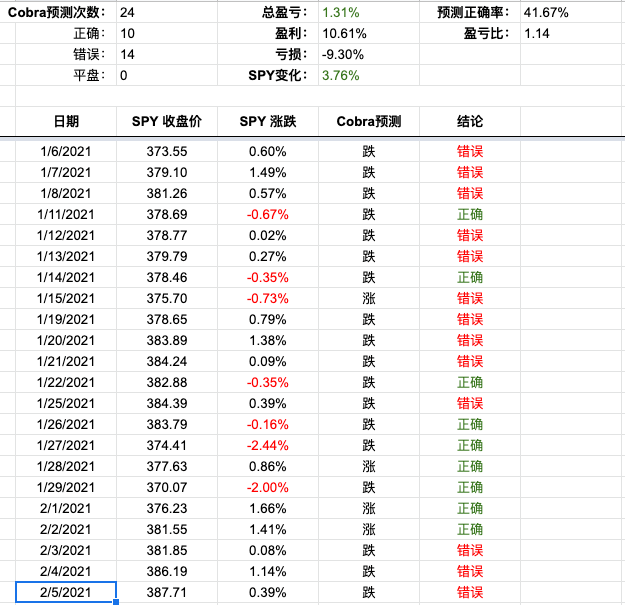The width and height of the screenshot is (625, 605).
Task: Select the 1.38% change cell
Action: tap(267, 340)
